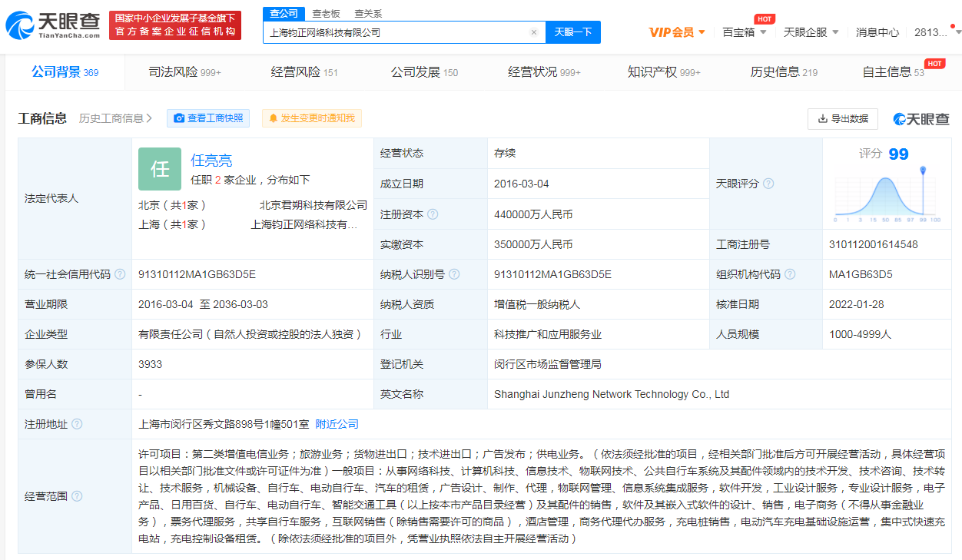Switch to the 司法风险 tab
Viewport: 962px width, 560px height.
(x=184, y=72)
